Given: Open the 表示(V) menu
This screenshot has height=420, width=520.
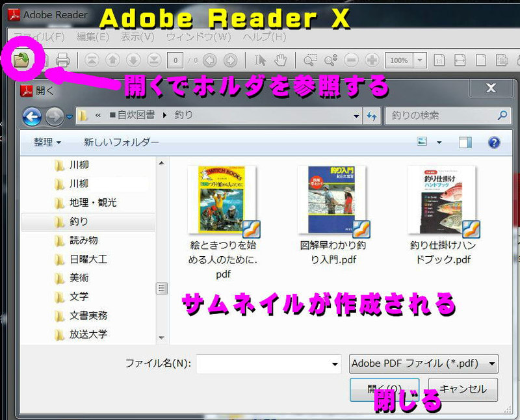Looking at the screenshot, I should [138, 37].
